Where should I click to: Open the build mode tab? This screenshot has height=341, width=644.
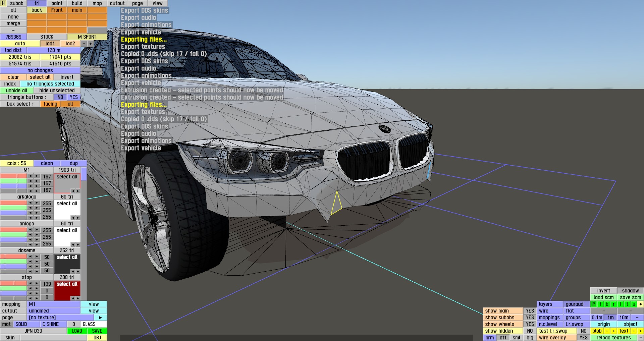[77, 3]
